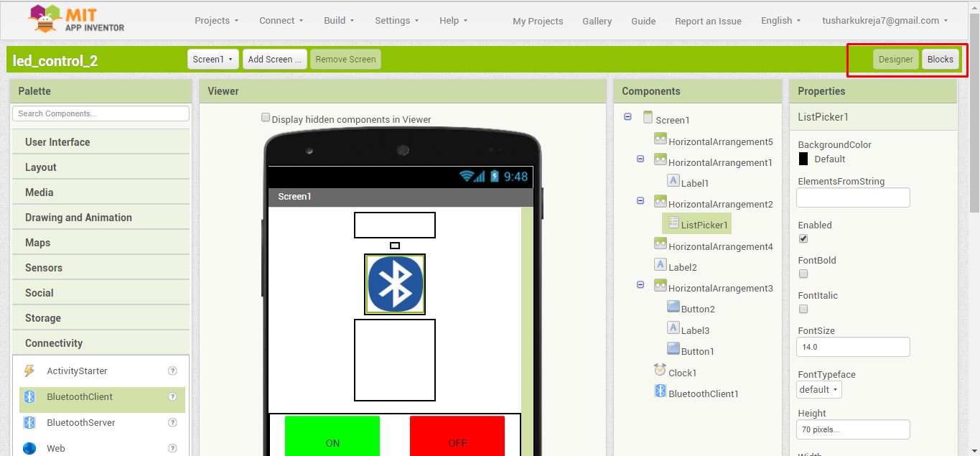Click Report an Issue link
This screenshot has height=456, width=980.
point(708,22)
